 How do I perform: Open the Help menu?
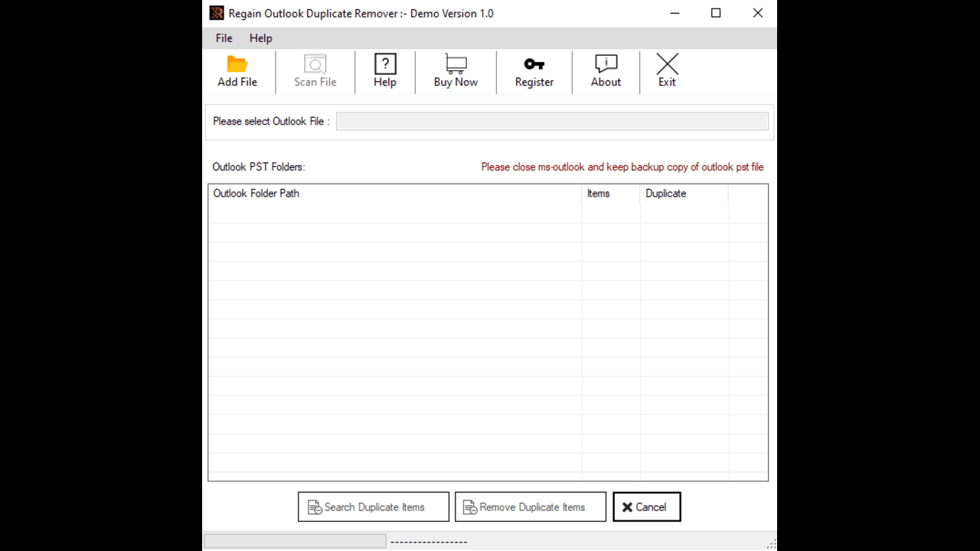[260, 38]
